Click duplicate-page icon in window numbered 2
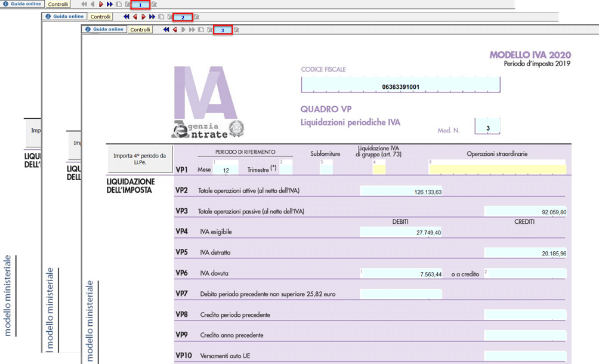The image size is (599, 364). tap(161, 17)
